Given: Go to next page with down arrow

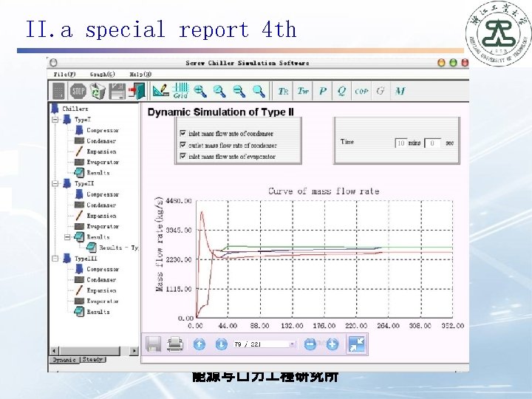Looking at the screenshot, I should click(221, 345).
